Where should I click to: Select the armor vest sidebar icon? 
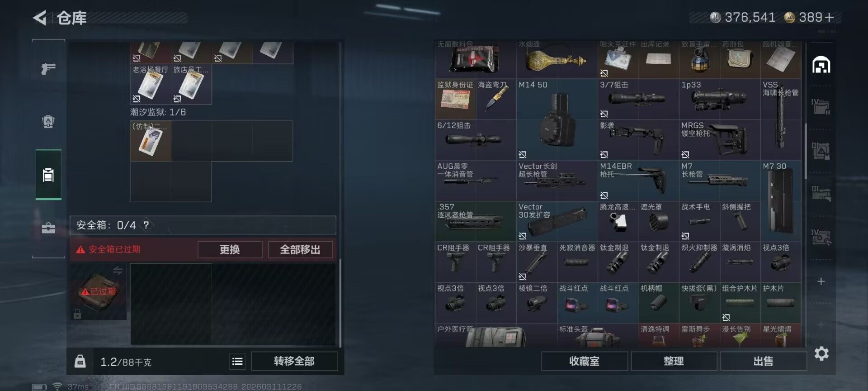[48, 121]
